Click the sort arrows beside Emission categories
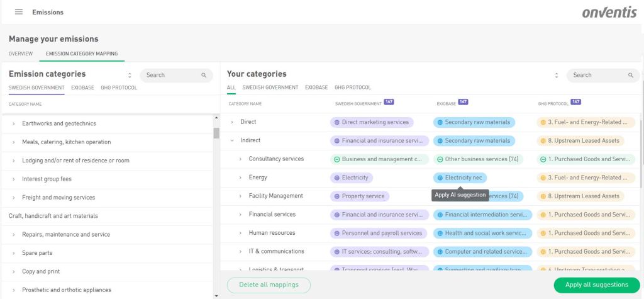The image size is (644, 299). [130, 76]
